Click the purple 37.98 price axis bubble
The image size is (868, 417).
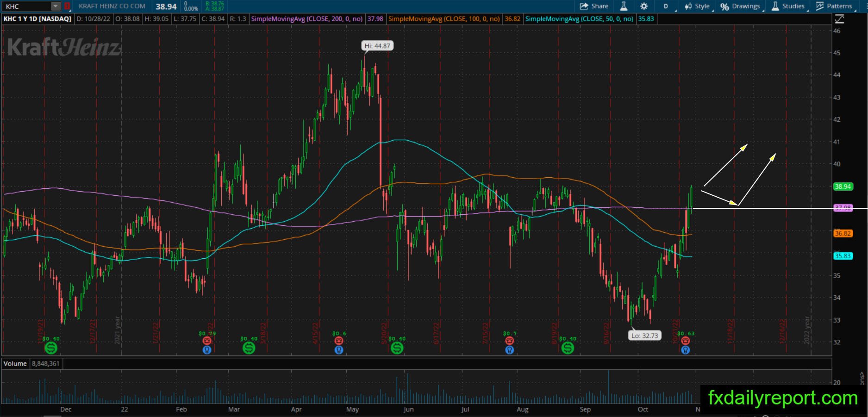(843, 208)
